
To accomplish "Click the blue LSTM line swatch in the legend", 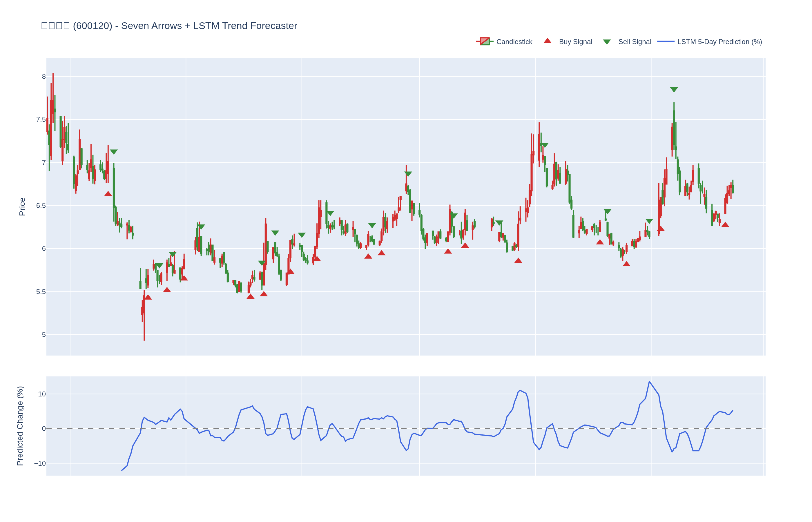I will tap(666, 41).
